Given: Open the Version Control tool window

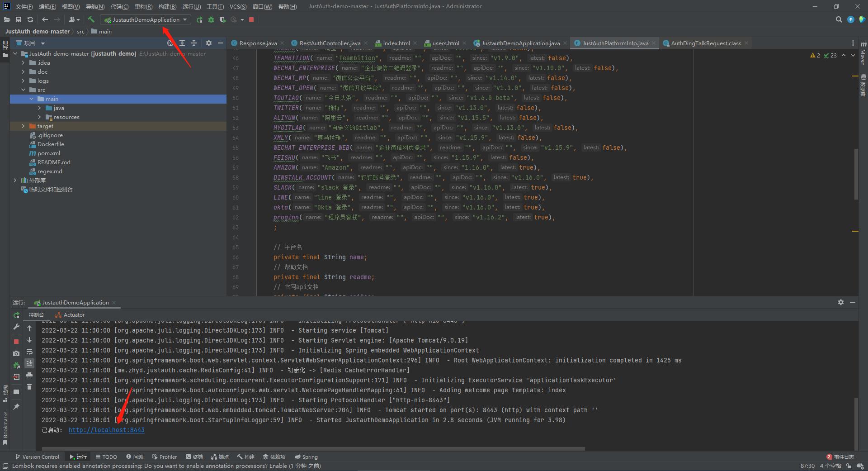Looking at the screenshot, I should 37,457.
